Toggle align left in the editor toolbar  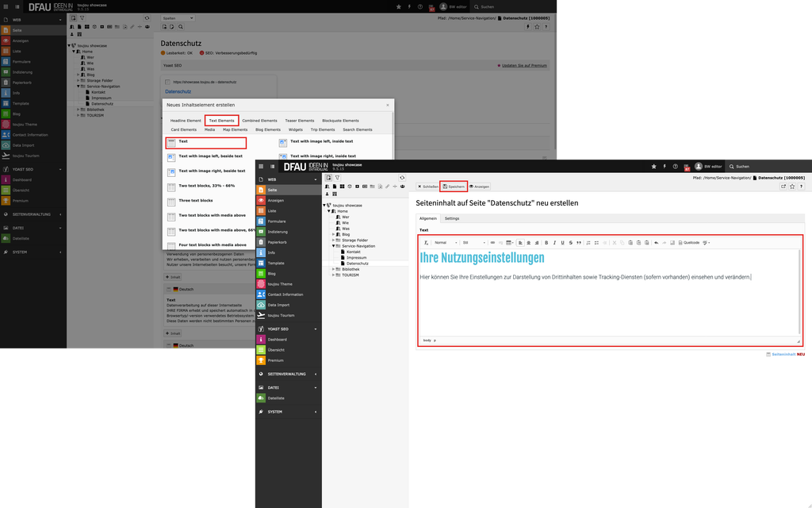(x=519, y=243)
